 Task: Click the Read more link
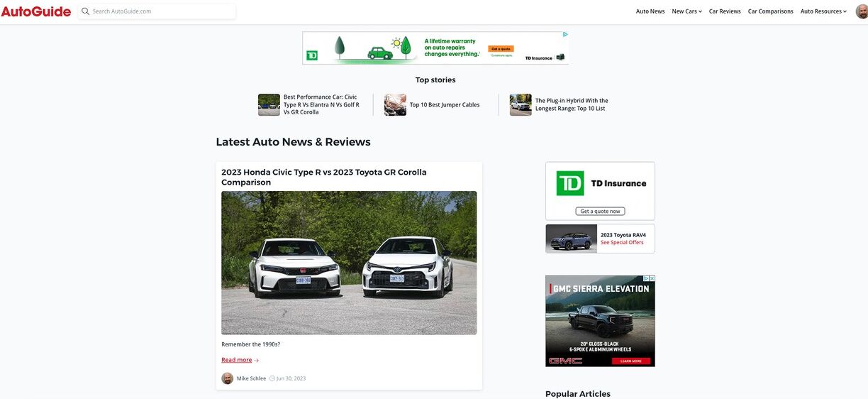point(236,360)
